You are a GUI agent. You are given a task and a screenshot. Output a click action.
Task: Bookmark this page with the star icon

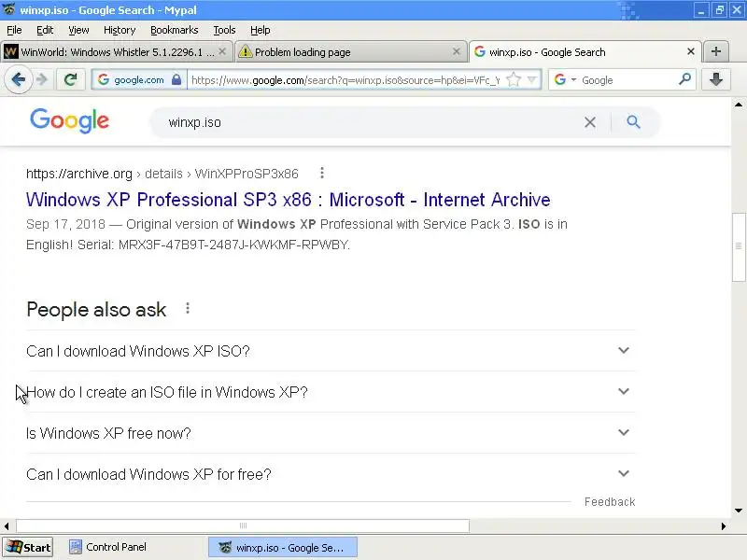514,79
